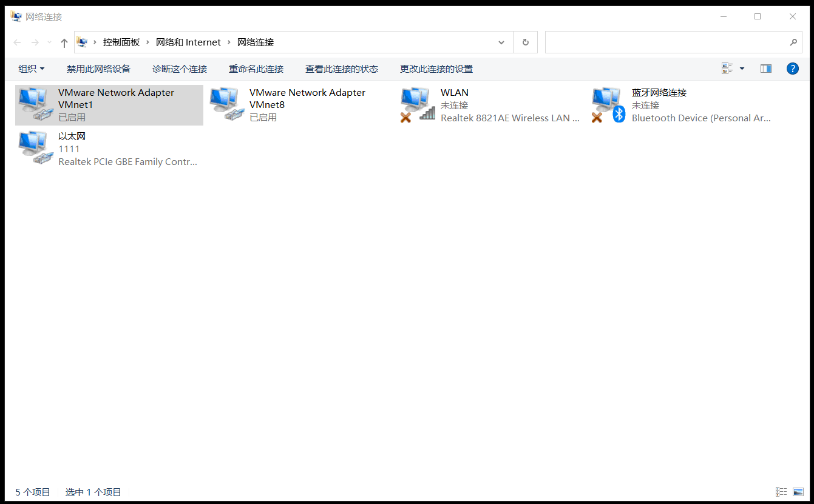This screenshot has width=814, height=504.
Task: Click the address bar folder icon
Action: click(x=82, y=42)
